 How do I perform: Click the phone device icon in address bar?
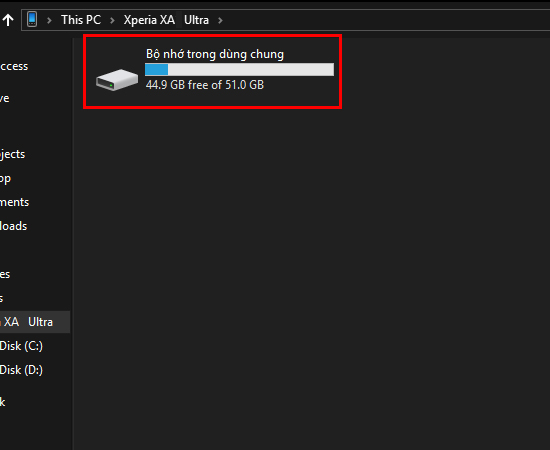pyautogui.click(x=32, y=19)
